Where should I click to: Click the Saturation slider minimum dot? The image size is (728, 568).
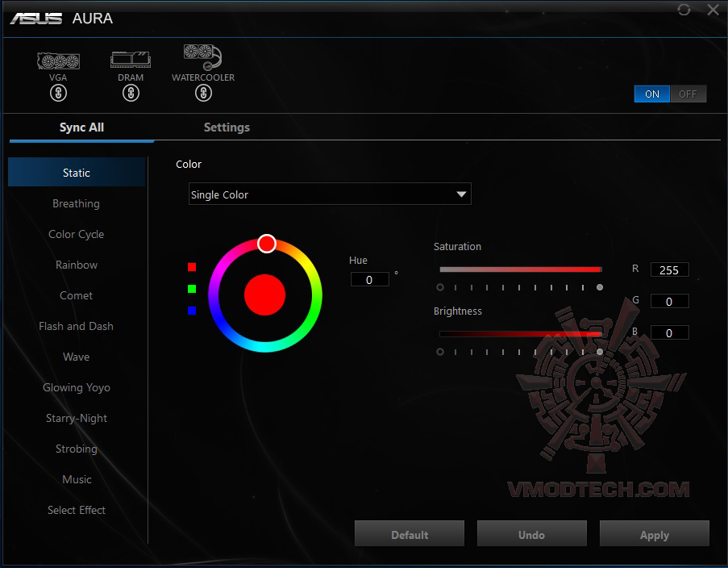(440, 287)
